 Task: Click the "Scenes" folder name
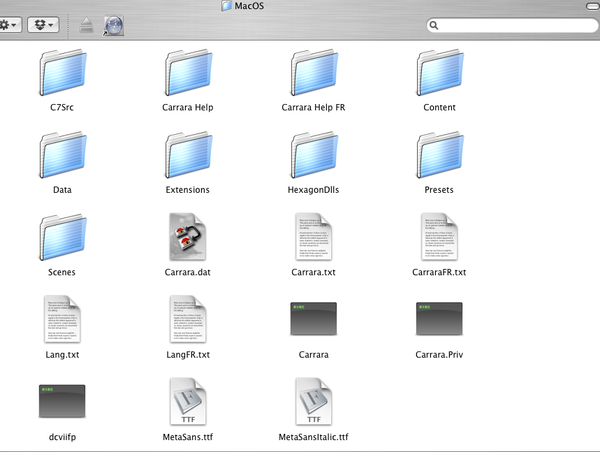62,272
